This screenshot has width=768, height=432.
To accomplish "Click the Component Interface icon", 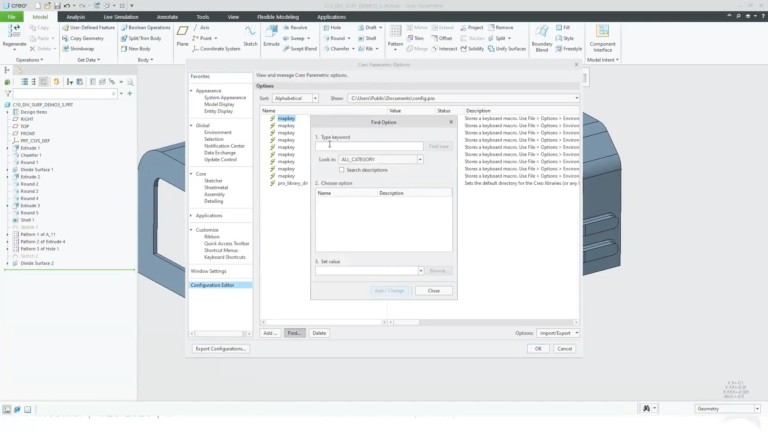I will point(602,31).
